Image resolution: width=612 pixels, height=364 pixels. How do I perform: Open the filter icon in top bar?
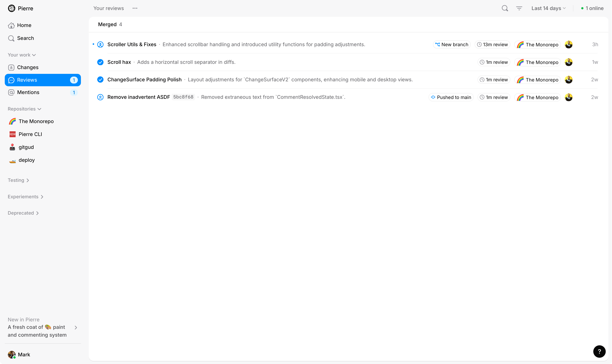coord(519,8)
